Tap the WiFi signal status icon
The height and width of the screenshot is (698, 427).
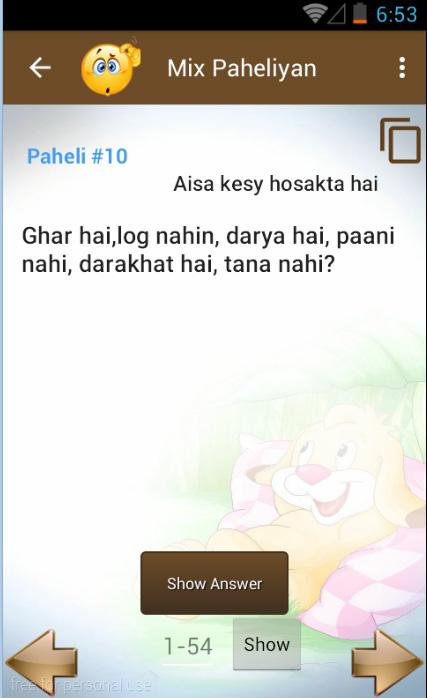click(314, 14)
